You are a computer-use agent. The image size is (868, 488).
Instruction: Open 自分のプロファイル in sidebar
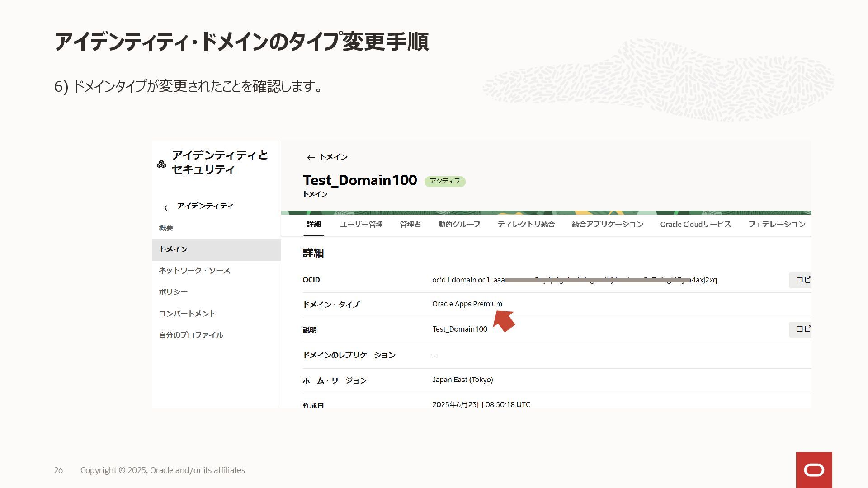pyautogui.click(x=191, y=335)
